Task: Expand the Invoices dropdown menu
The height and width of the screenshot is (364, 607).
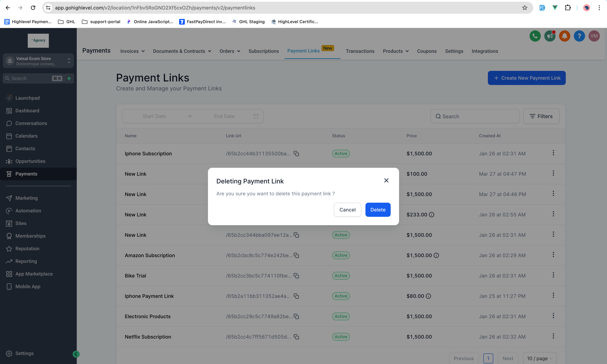Action: click(132, 51)
